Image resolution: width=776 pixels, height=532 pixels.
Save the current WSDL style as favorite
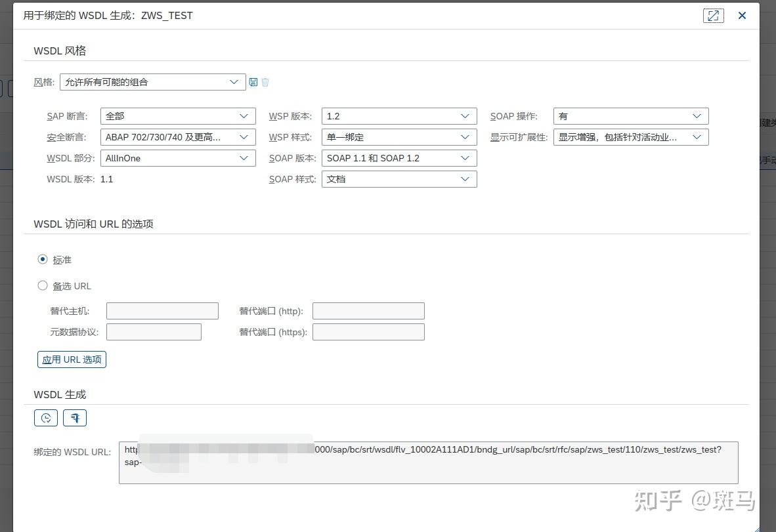click(253, 82)
